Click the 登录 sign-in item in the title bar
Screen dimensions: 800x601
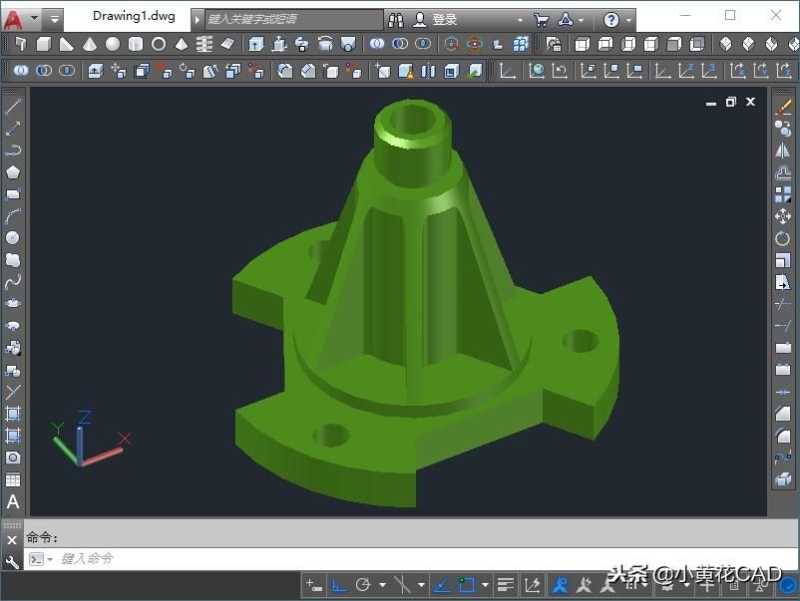pyautogui.click(x=442, y=18)
